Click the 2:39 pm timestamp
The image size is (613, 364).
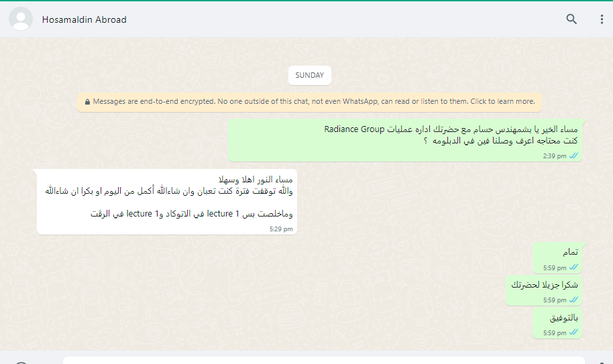click(555, 156)
